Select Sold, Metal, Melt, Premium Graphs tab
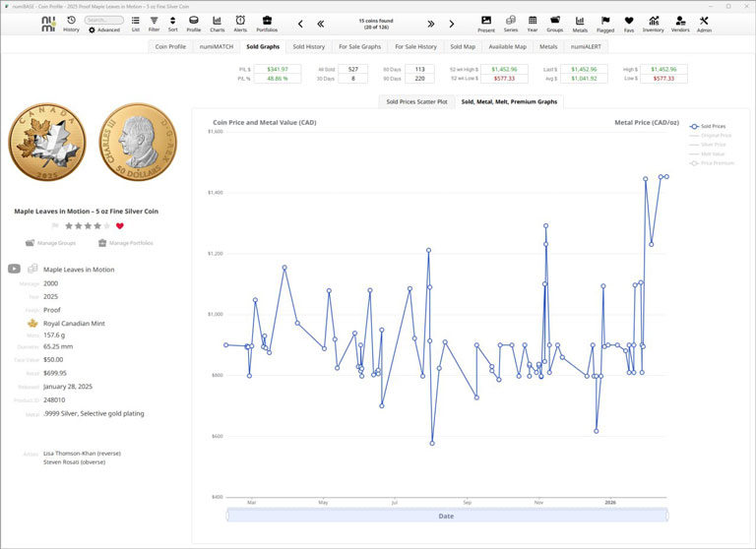756x549 pixels. tap(509, 101)
